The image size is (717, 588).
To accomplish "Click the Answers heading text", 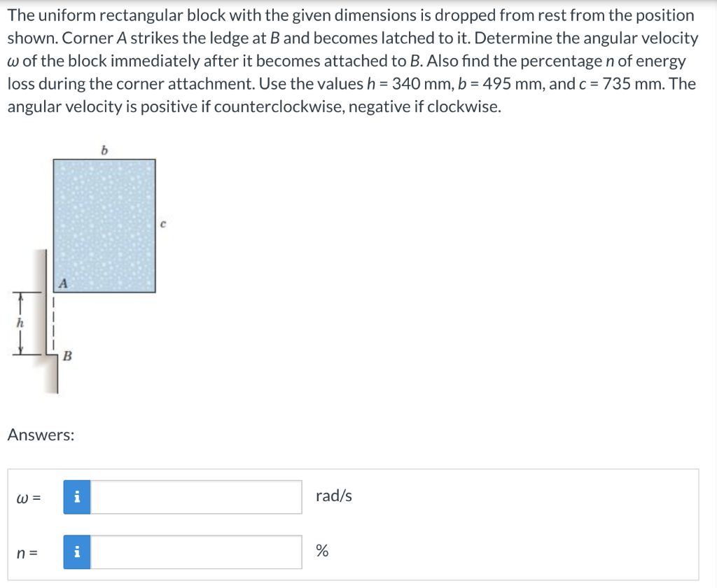I will 39,434.
